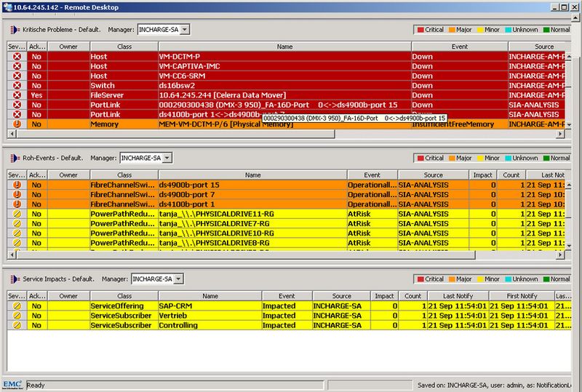Click the major icon for ds4900b-port 15 event

coord(17,185)
